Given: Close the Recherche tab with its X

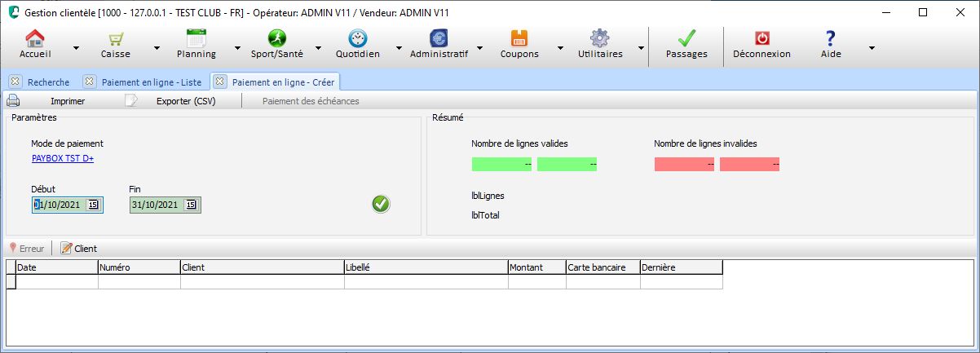Looking at the screenshot, I should 15,82.
